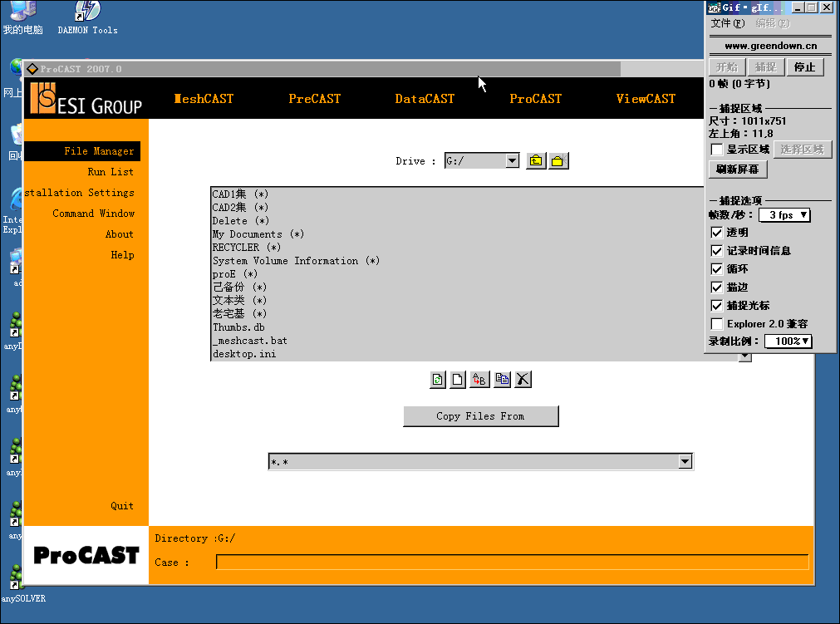Screen dimensions: 840x624
Task: Select the Delete (*) folder
Action: pyautogui.click(x=241, y=221)
